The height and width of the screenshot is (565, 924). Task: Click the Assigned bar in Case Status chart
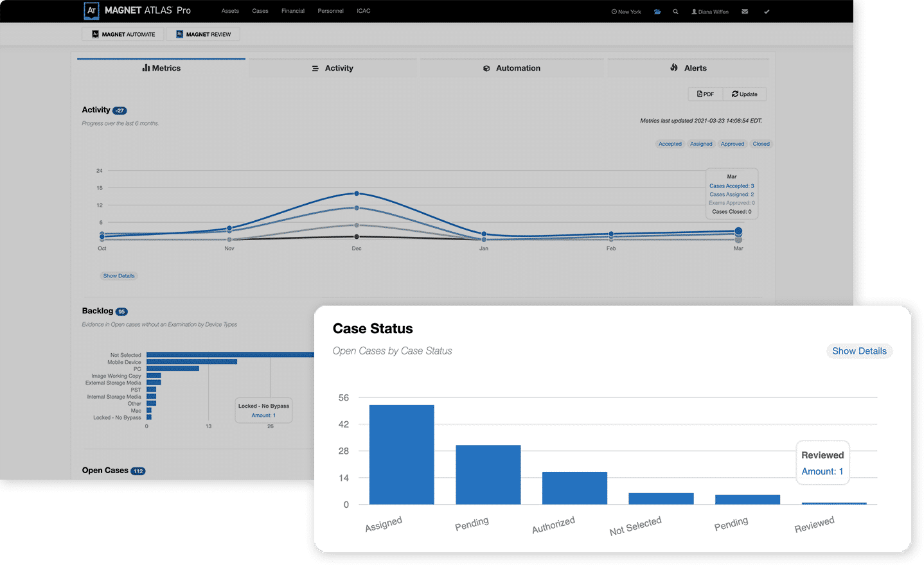click(x=402, y=455)
